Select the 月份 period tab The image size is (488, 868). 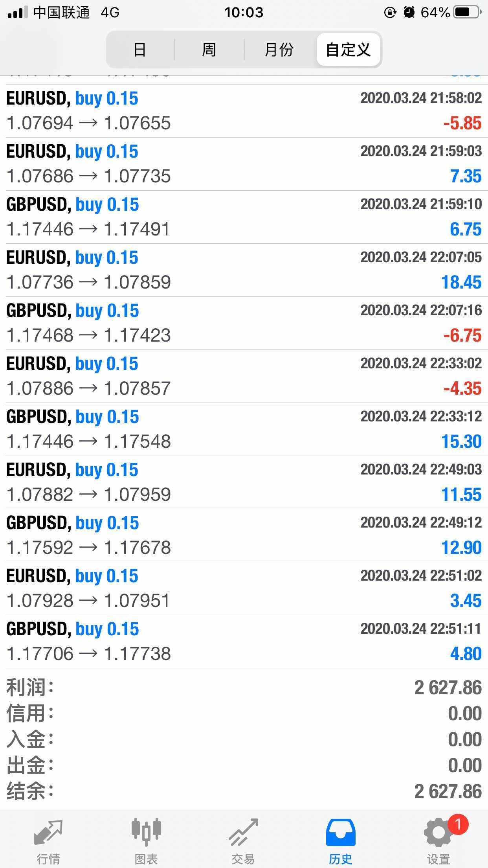pos(279,50)
